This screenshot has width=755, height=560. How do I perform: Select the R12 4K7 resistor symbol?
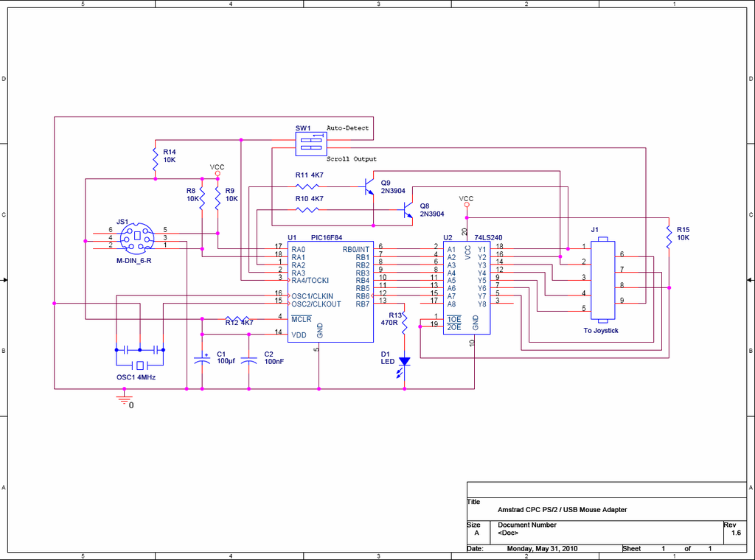coord(237,318)
